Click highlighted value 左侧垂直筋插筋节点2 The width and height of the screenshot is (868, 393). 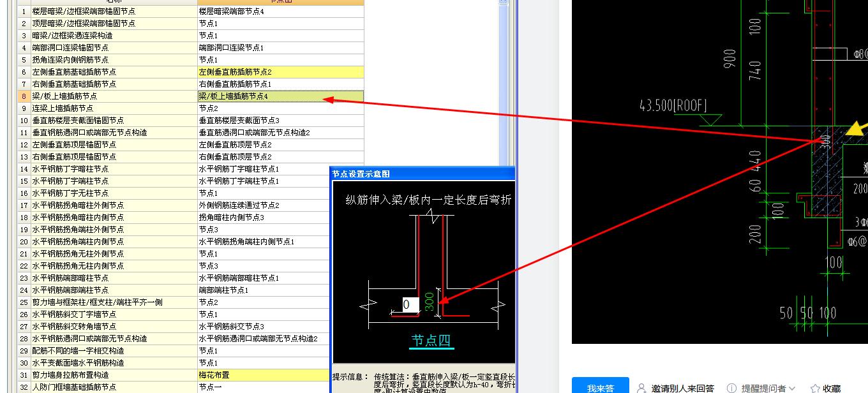281,72
